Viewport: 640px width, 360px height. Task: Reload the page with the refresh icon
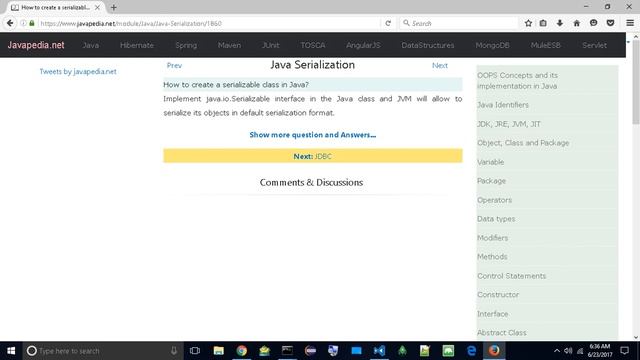(x=388, y=23)
